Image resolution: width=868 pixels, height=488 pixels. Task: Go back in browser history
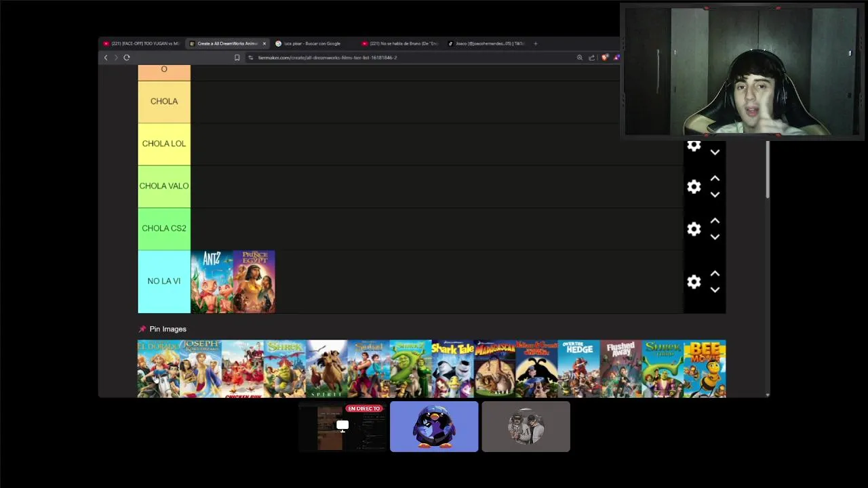pyautogui.click(x=106, y=58)
